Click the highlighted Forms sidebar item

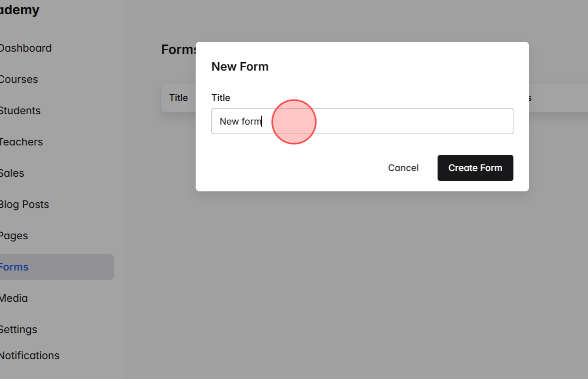click(14, 267)
